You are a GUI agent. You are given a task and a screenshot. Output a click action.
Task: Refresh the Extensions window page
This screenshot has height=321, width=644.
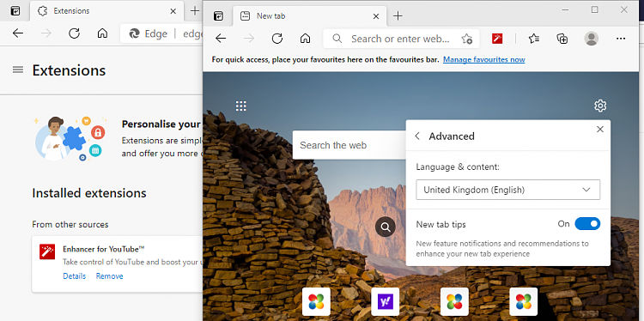click(74, 33)
